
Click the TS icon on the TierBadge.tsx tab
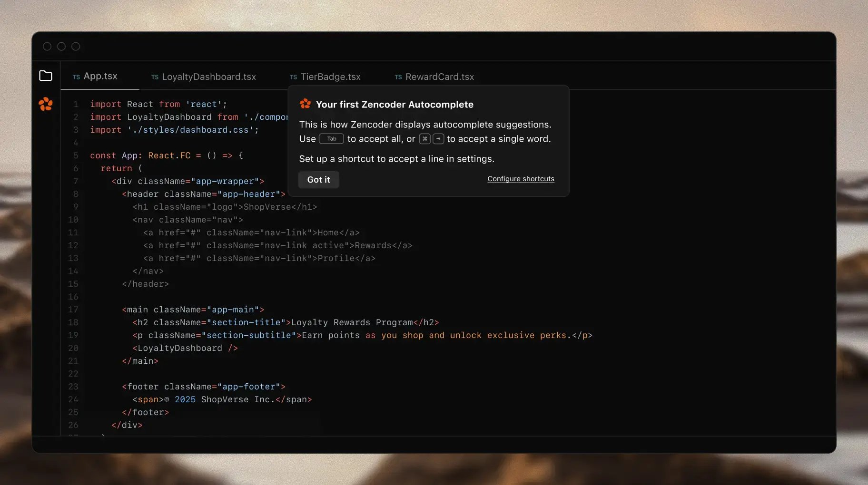pos(293,77)
